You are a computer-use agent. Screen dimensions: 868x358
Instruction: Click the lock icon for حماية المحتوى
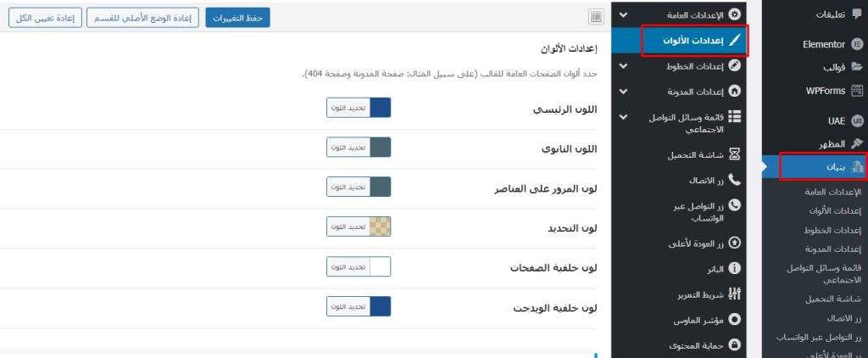pos(734,344)
